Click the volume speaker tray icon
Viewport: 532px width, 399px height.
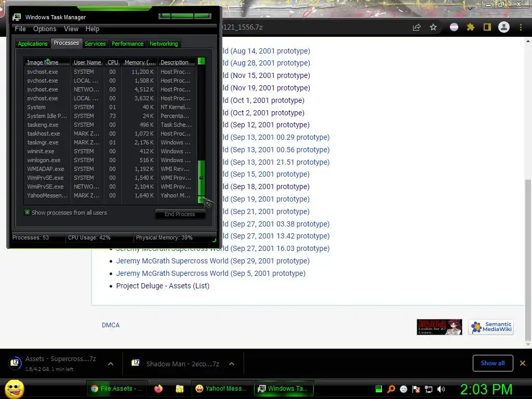click(441, 389)
